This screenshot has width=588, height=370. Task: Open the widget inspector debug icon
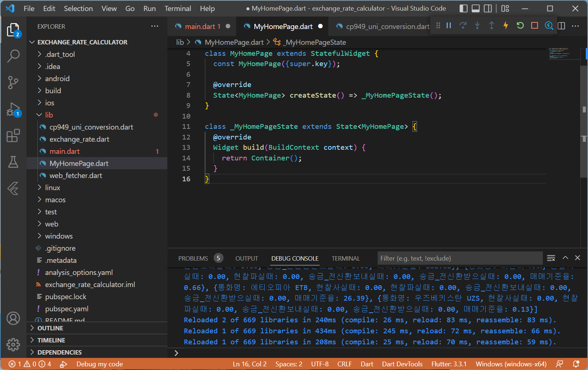(x=549, y=25)
